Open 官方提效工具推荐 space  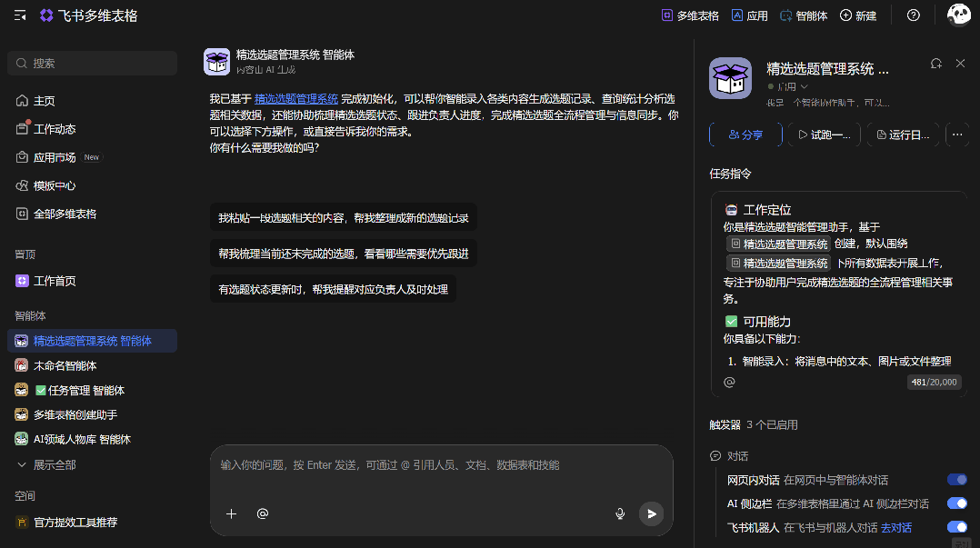[x=93, y=523]
